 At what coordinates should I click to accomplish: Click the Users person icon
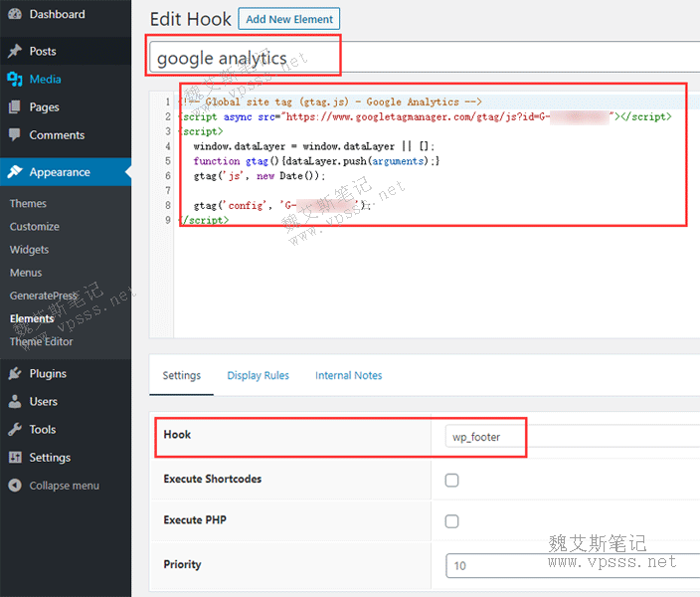point(15,401)
